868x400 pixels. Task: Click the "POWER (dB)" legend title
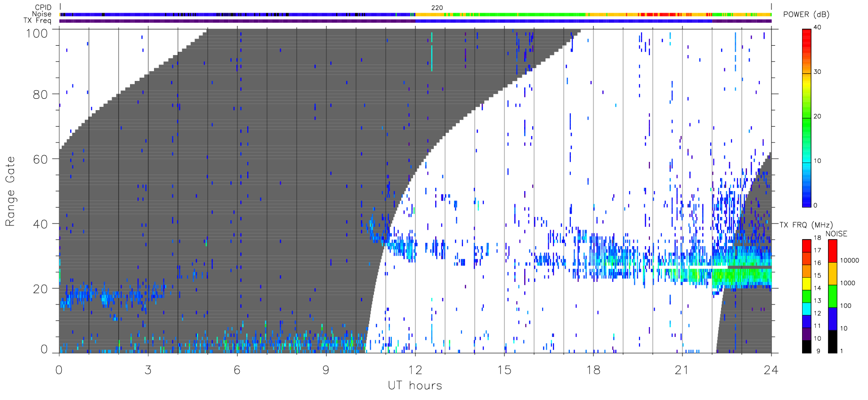pos(806,15)
